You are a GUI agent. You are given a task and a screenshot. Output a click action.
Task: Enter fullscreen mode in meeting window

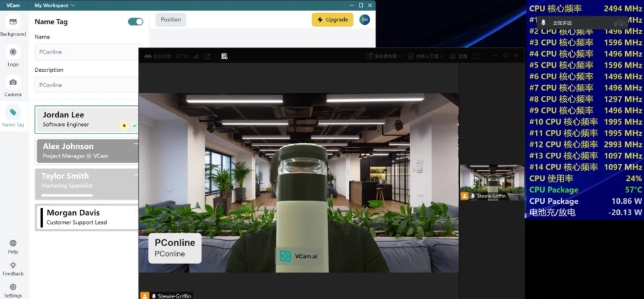point(476,56)
